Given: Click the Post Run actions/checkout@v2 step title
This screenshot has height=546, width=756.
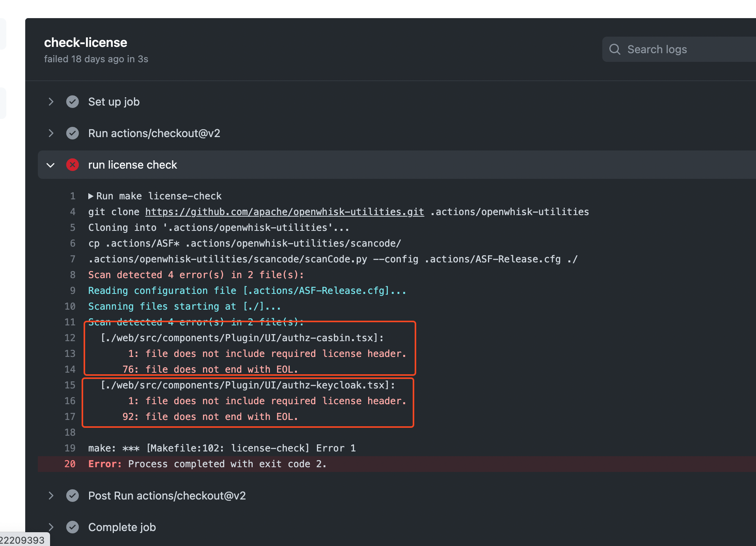Looking at the screenshot, I should (x=167, y=496).
